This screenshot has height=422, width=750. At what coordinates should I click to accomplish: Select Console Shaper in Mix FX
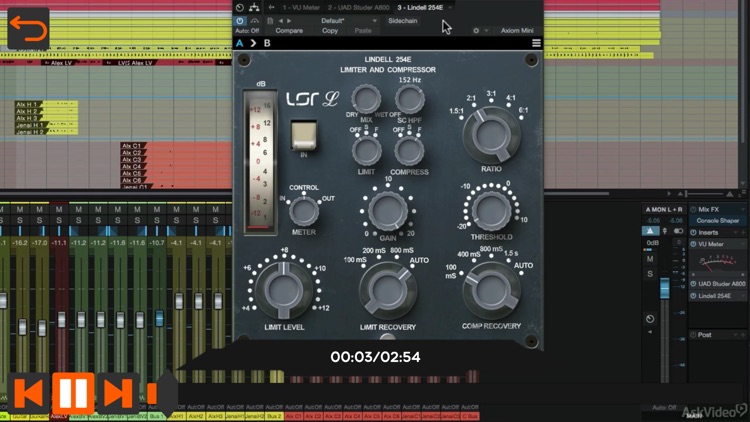point(717,221)
